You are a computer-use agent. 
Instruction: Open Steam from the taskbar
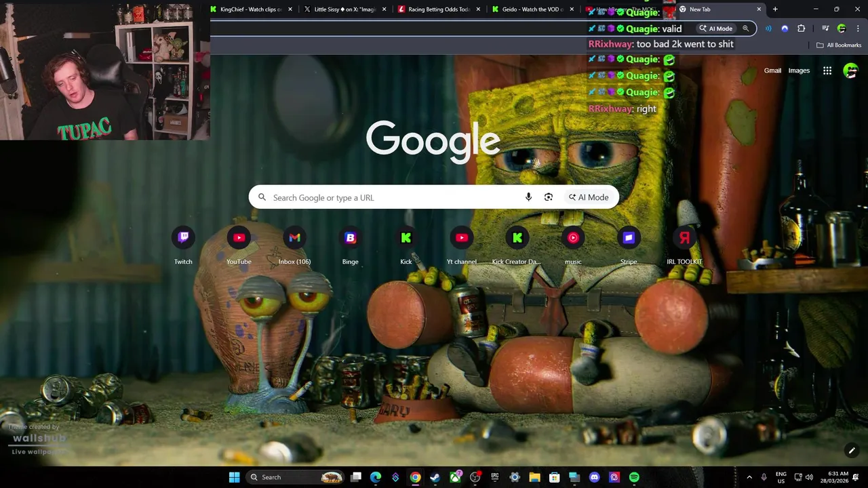pyautogui.click(x=435, y=477)
